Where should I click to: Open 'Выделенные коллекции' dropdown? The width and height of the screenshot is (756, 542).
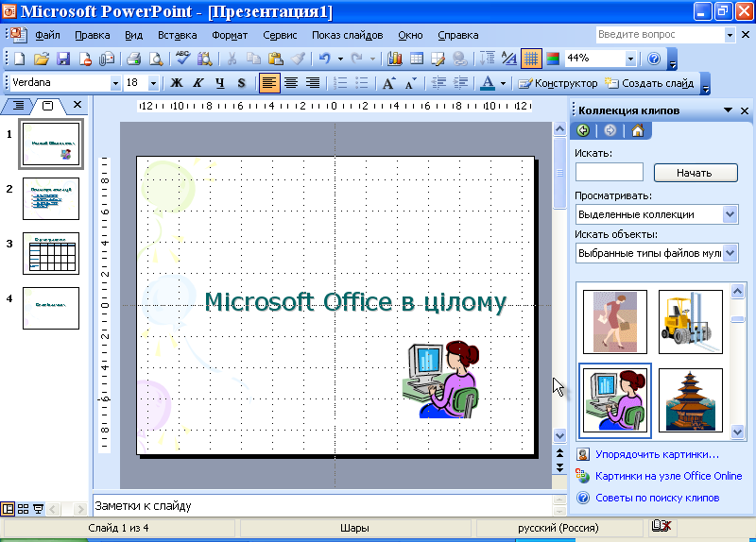(x=730, y=214)
